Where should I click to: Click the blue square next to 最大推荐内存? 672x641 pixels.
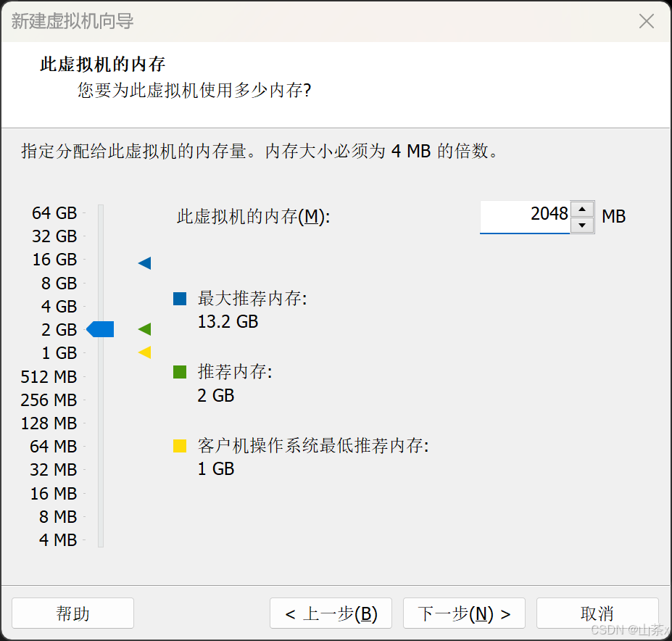coord(179,298)
